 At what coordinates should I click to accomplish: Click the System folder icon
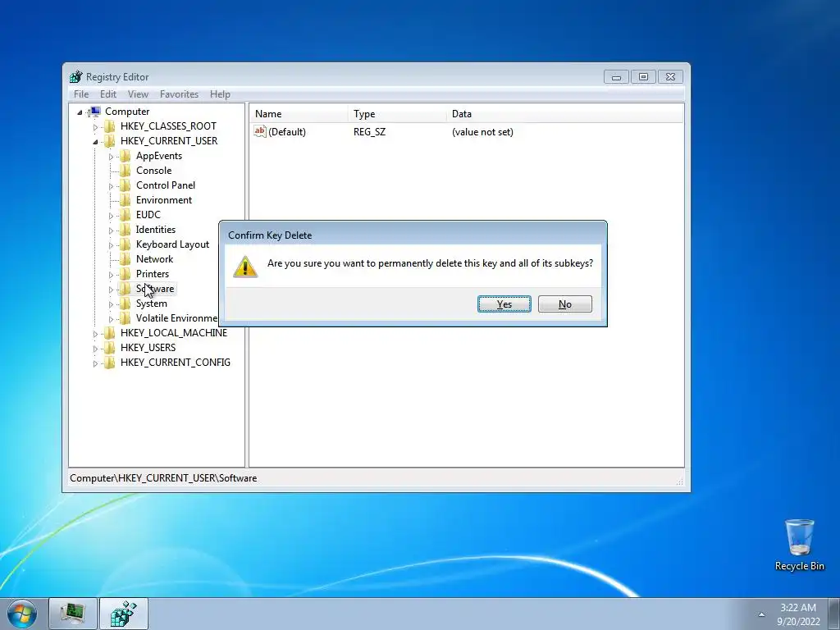pyautogui.click(x=125, y=304)
